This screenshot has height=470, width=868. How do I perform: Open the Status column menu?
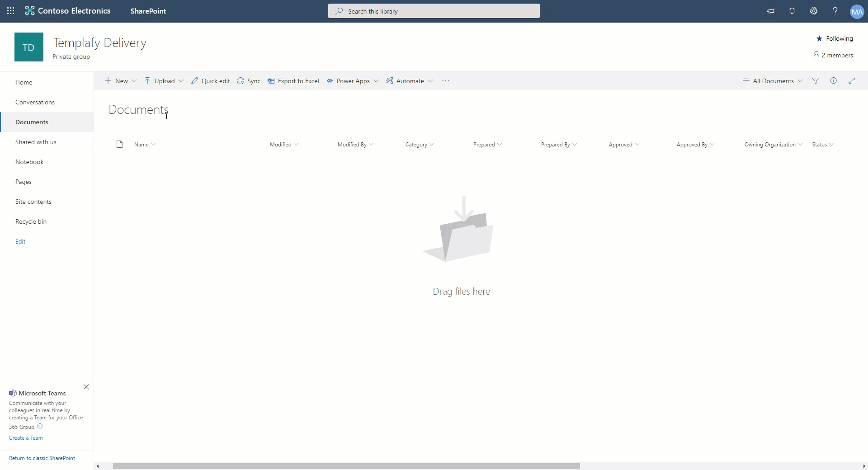(x=823, y=145)
